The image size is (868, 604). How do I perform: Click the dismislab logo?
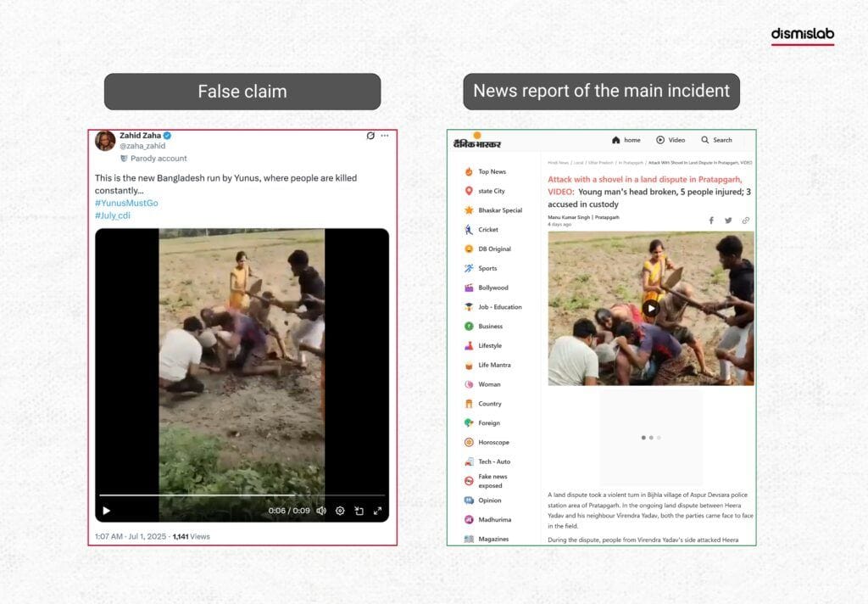tap(803, 35)
